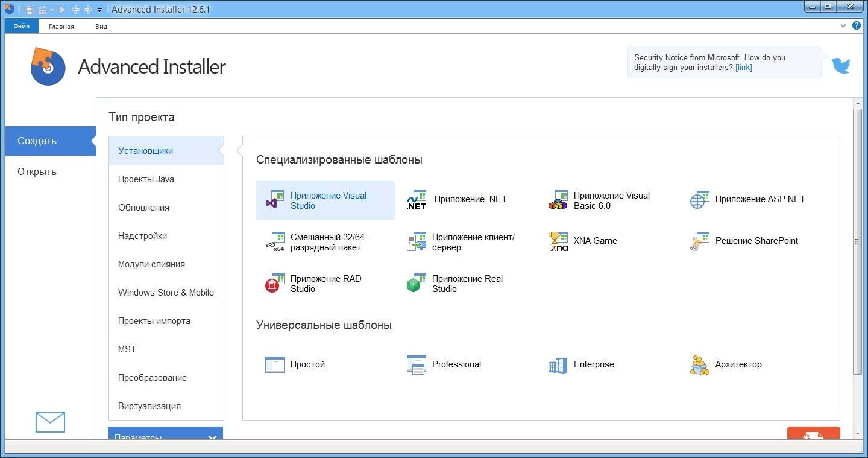
Task: Click the Forward arrow in quick access toolbar
Action: (88, 10)
